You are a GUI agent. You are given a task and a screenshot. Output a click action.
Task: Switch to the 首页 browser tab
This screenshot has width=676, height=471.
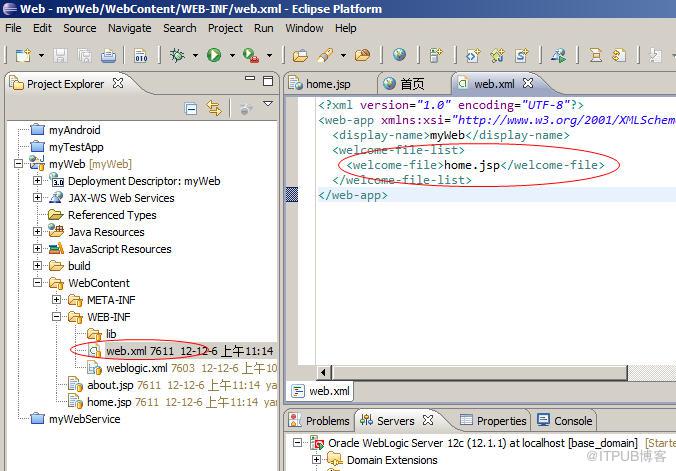(x=412, y=84)
